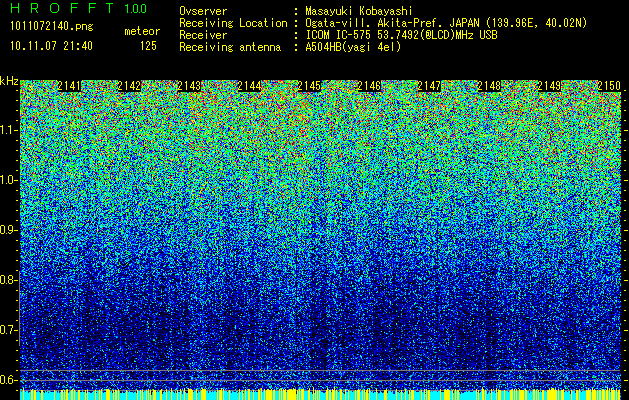Click the 2145 time marker

point(309,86)
